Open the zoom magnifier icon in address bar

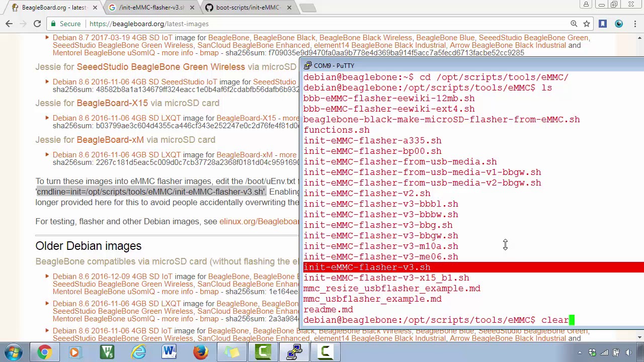(x=574, y=24)
